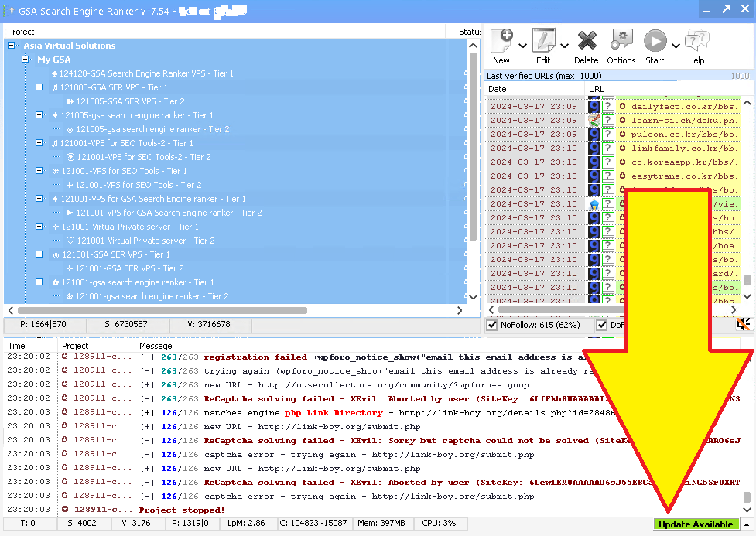Screen dimensions: 756x536
Task: Click the URL column header
Action: pyautogui.click(x=596, y=89)
